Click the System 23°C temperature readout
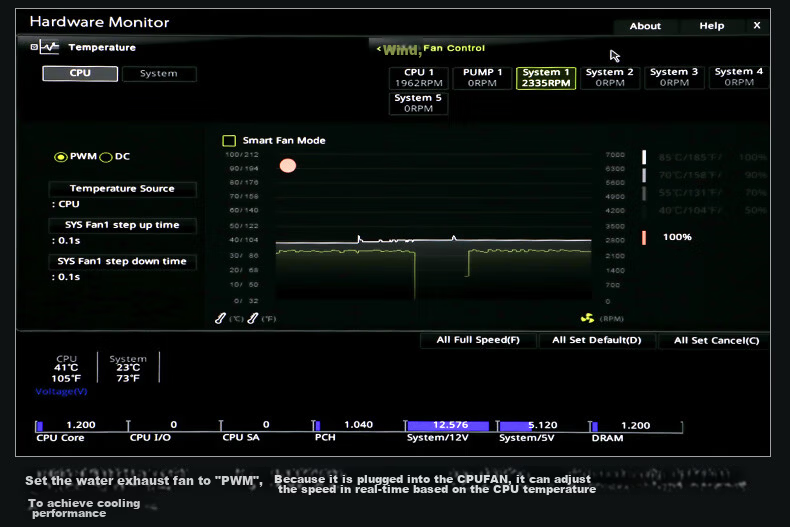This screenshot has width=790, height=527. click(x=128, y=368)
